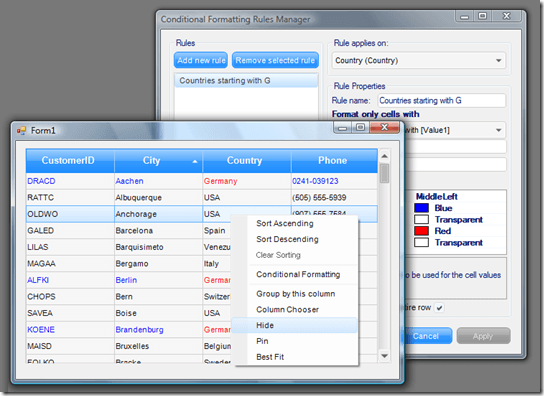Click the Albuquerque city cell
544x396 pixels.
coord(159,197)
